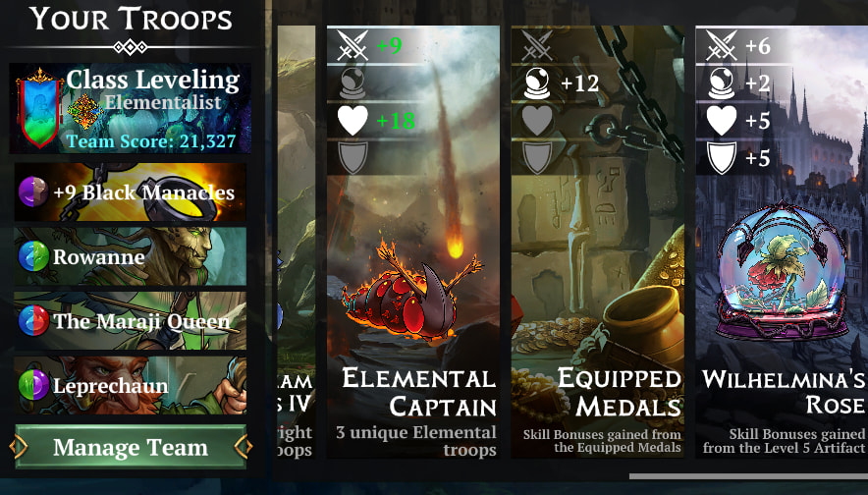The height and width of the screenshot is (495, 868).
Task: Click the magic orb icon on Equipped Medals
Action: [x=537, y=83]
